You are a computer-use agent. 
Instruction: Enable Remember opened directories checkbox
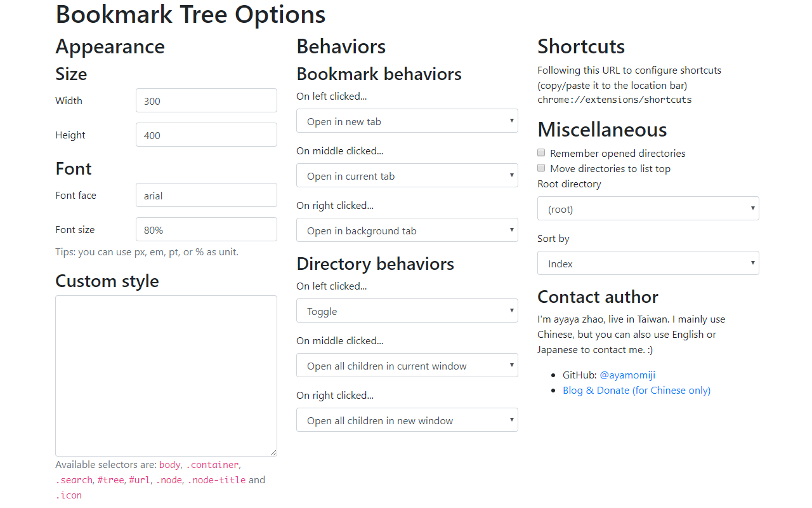[x=541, y=153]
